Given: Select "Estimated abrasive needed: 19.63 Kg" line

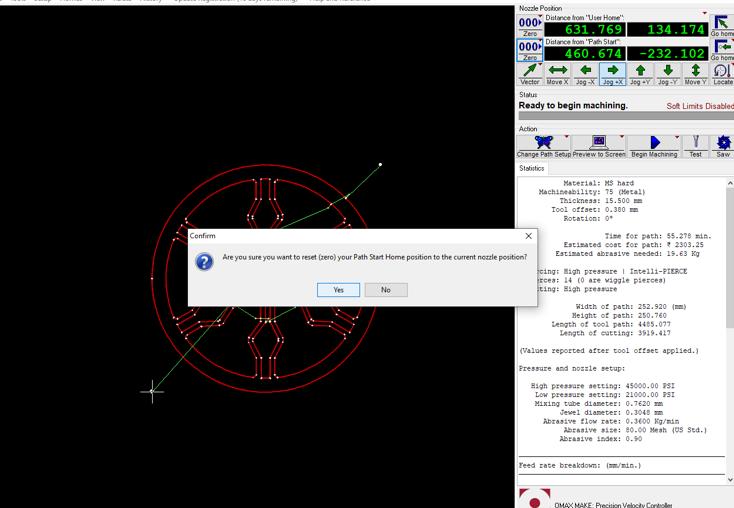Looking at the screenshot, I should tap(627, 254).
